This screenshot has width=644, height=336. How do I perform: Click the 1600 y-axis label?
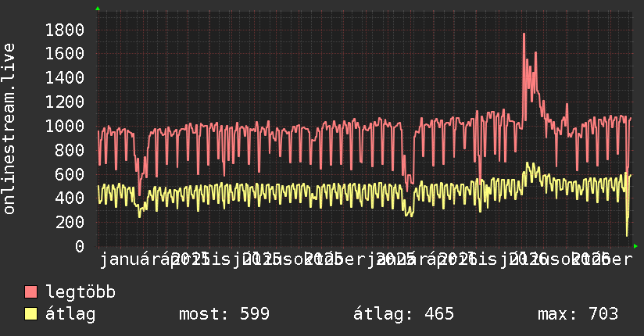point(65,54)
